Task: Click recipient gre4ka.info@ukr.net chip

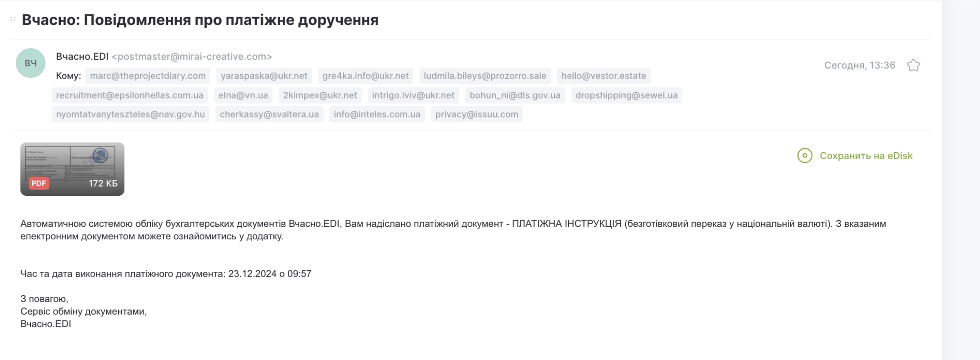Action: click(366, 76)
